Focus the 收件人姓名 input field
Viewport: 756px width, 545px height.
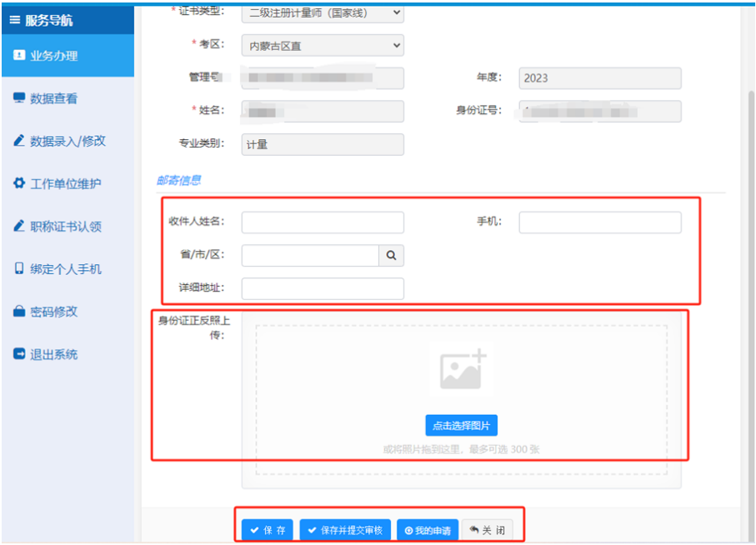click(x=323, y=222)
